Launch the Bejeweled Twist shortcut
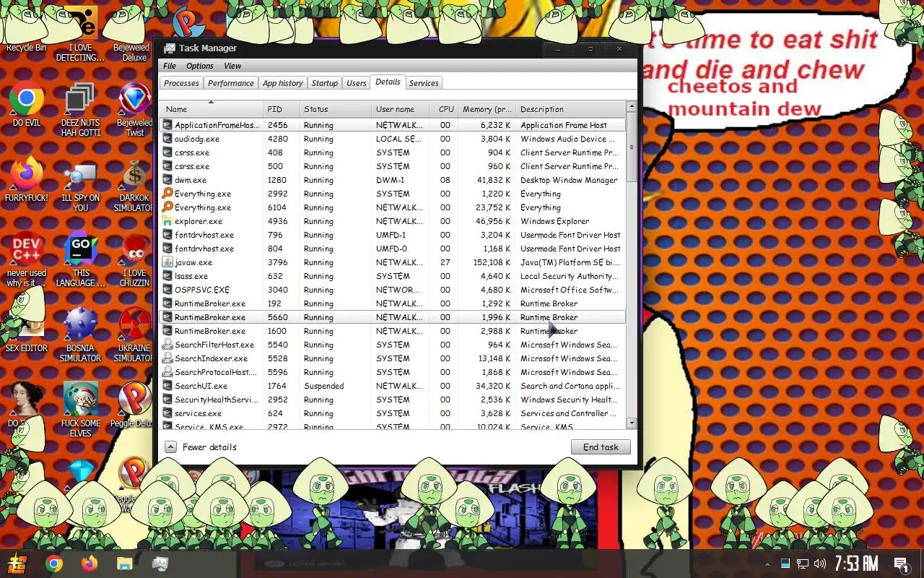This screenshot has width=924, height=578. (x=134, y=110)
